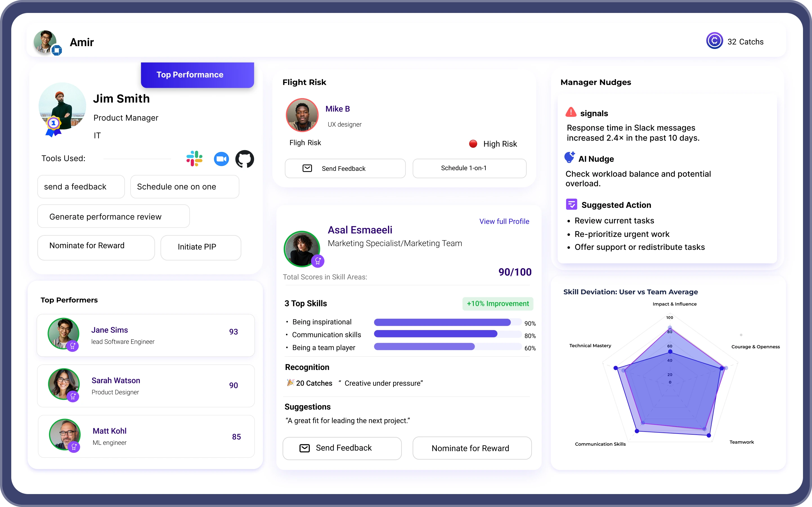The height and width of the screenshot is (507, 812).
Task: Click the Slack icon in Tools Used
Action: tap(194, 159)
